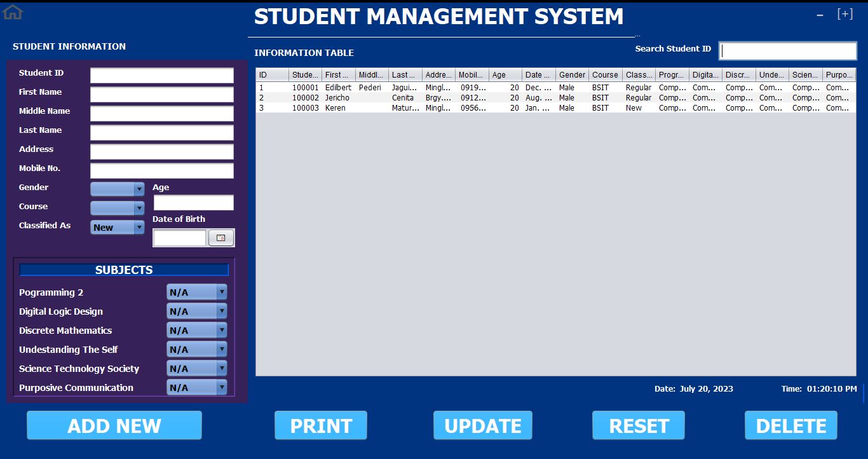Focus the Date of Birth text field
868x459 pixels.
pos(180,238)
